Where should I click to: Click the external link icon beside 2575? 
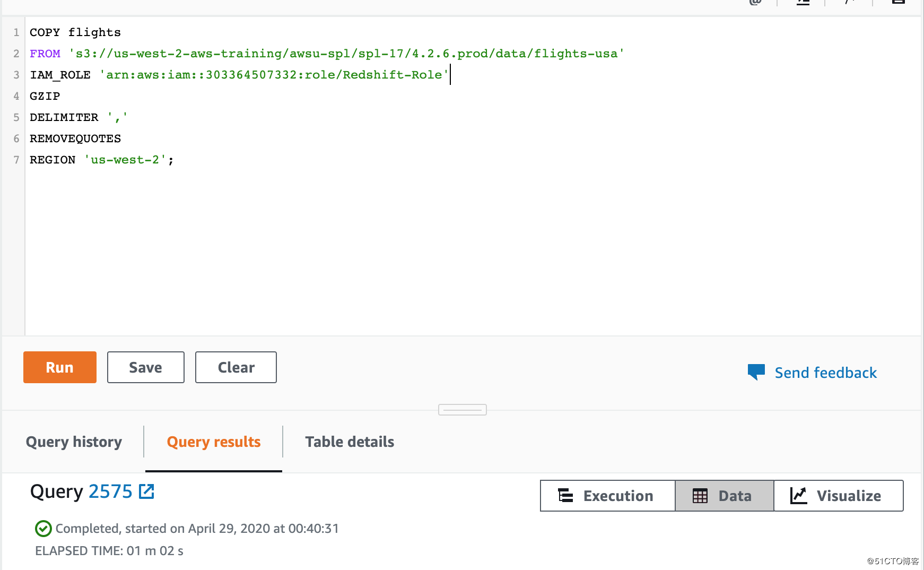146,491
